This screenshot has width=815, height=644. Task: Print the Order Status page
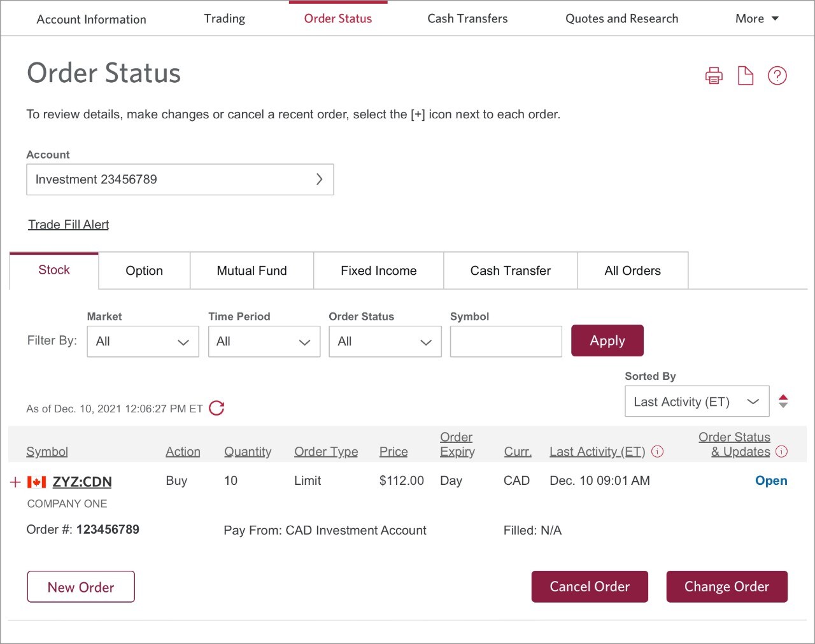(x=714, y=76)
